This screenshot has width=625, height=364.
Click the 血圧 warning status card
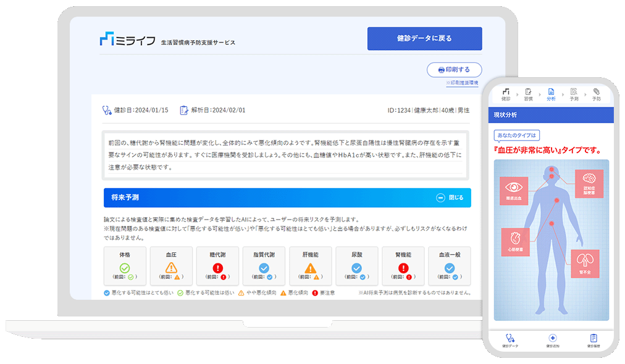170,265
